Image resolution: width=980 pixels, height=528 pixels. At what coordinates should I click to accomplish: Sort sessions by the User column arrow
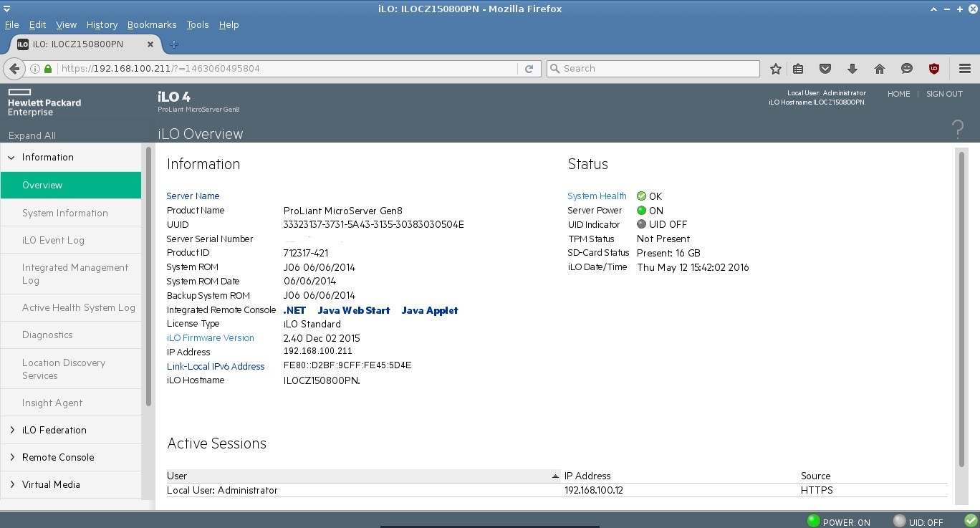click(x=555, y=476)
